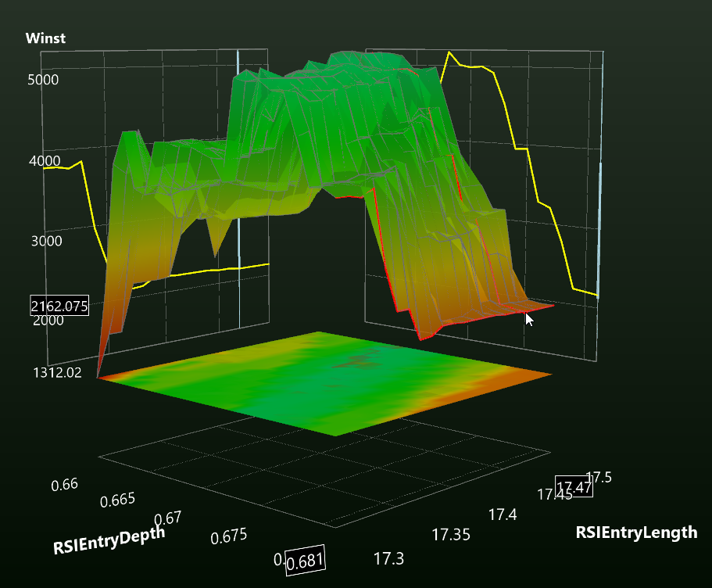
Task: Select the 0.66 depth tick label
Action: point(65,485)
